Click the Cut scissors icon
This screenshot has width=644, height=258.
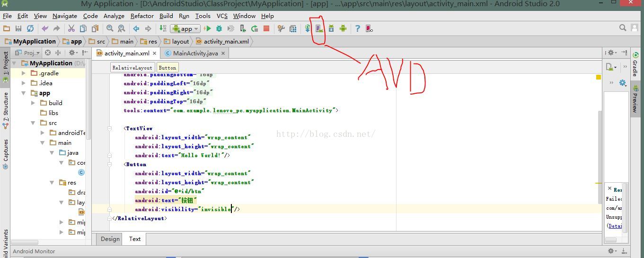point(71,28)
